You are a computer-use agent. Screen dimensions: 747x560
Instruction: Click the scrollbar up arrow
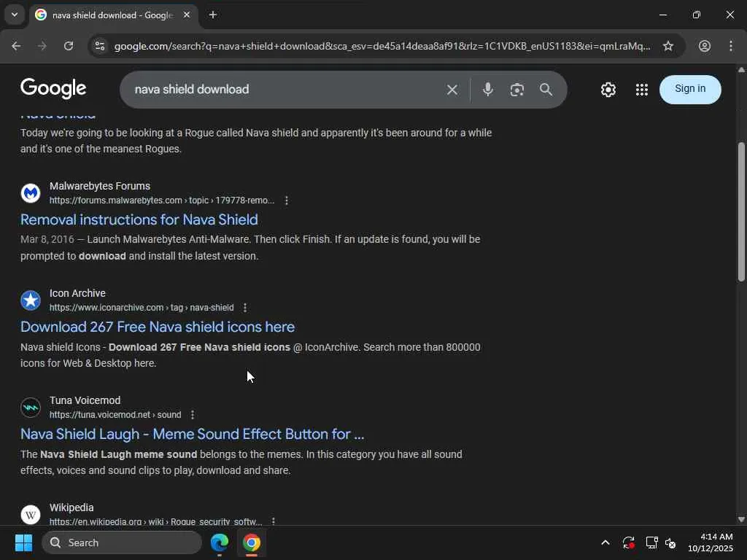tap(741, 69)
